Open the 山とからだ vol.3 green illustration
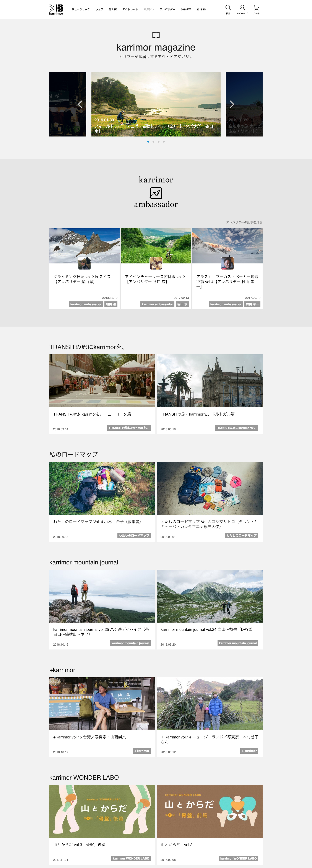 (x=102, y=811)
